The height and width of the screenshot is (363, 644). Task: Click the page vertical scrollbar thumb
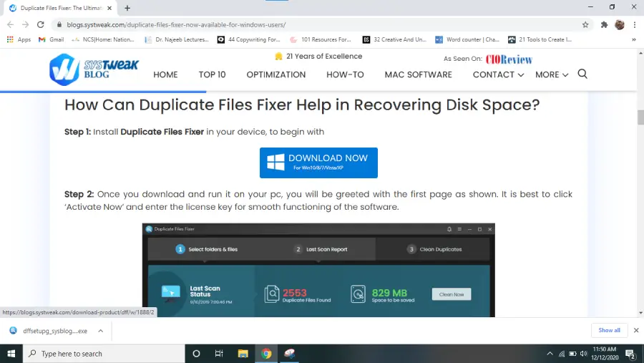pos(640,117)
